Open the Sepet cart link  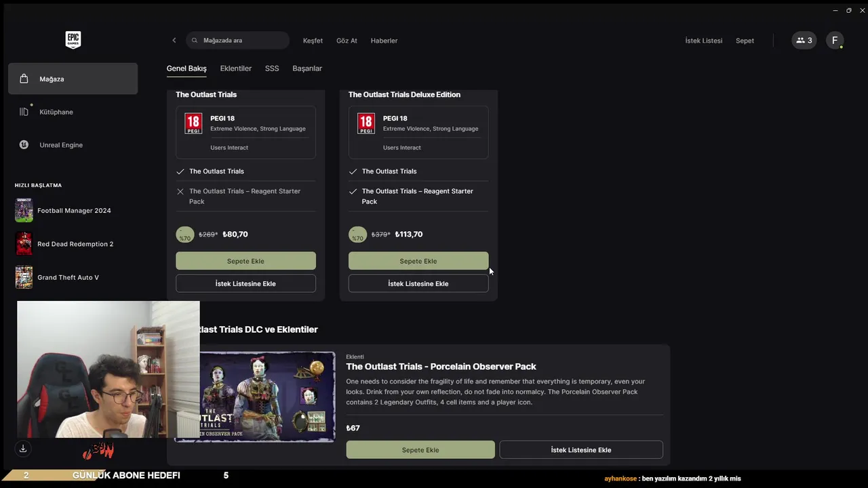tap(745, 41)
